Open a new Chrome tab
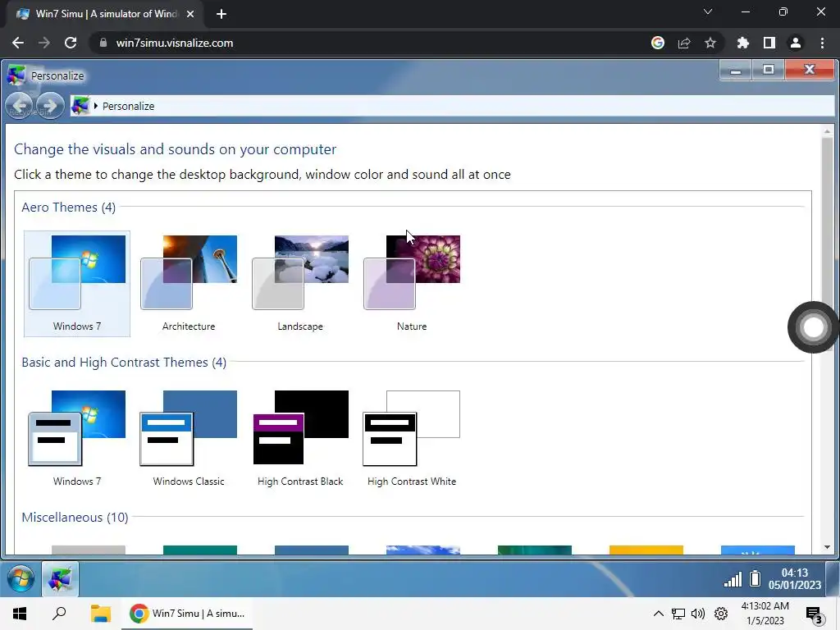The image size is (840, 630). click(x=221, y=14)
